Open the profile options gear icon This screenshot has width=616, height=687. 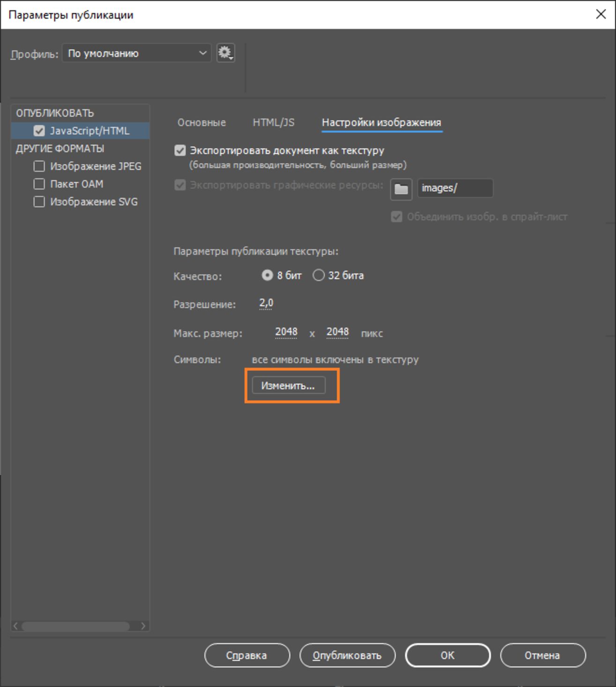226,53
